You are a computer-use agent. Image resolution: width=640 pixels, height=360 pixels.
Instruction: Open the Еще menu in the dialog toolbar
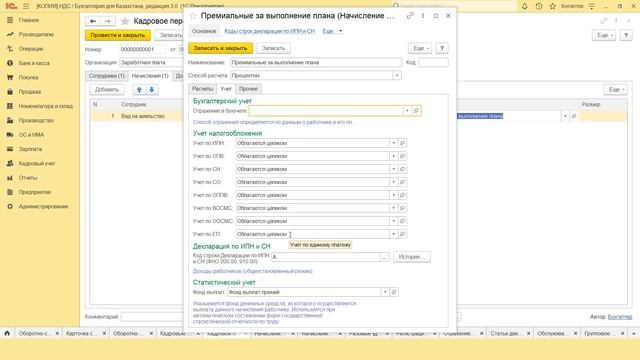tap(420, 48)
